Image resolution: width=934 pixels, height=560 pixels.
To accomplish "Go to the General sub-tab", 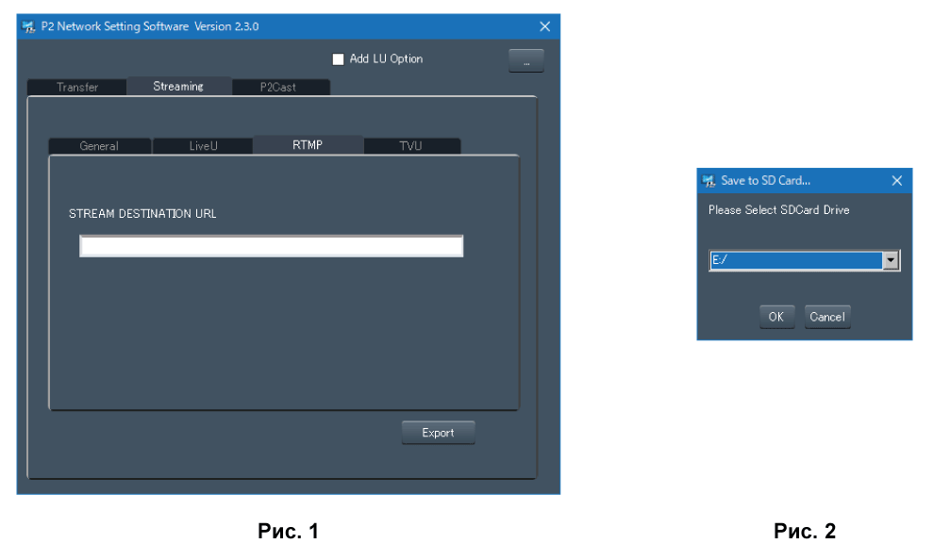I will point(99,146).
